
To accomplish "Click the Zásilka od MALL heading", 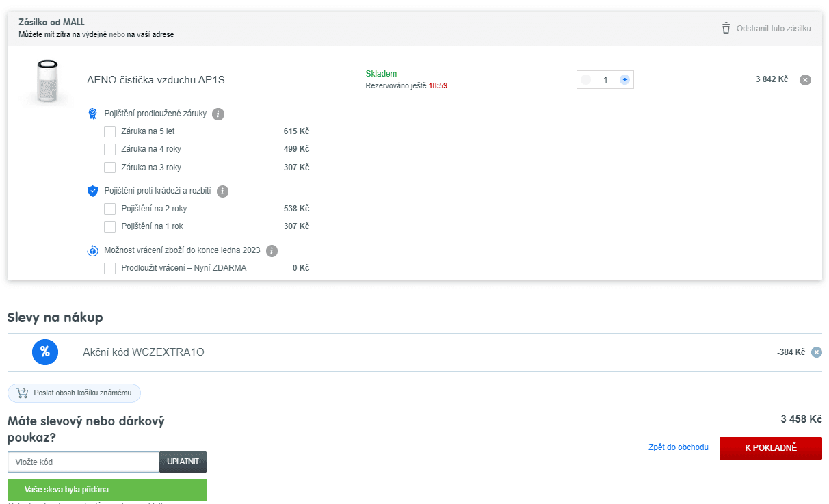I will click(52, 23).
